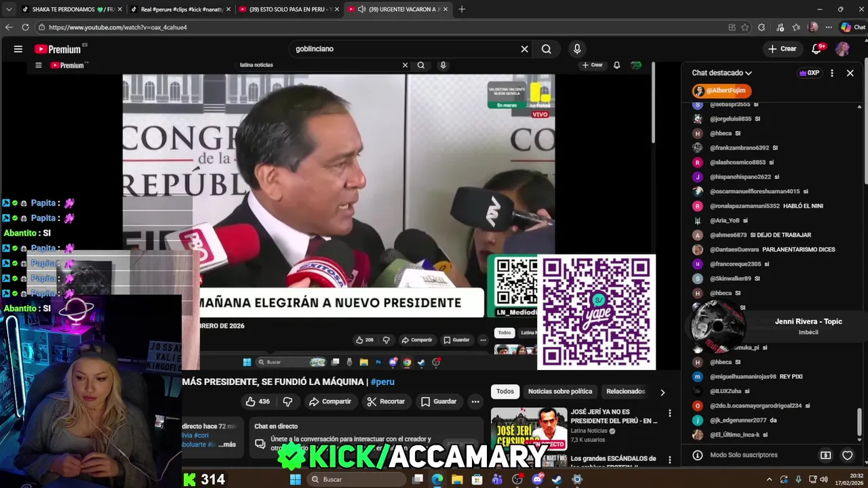Send a heart reaction in chat

(847, 455)
